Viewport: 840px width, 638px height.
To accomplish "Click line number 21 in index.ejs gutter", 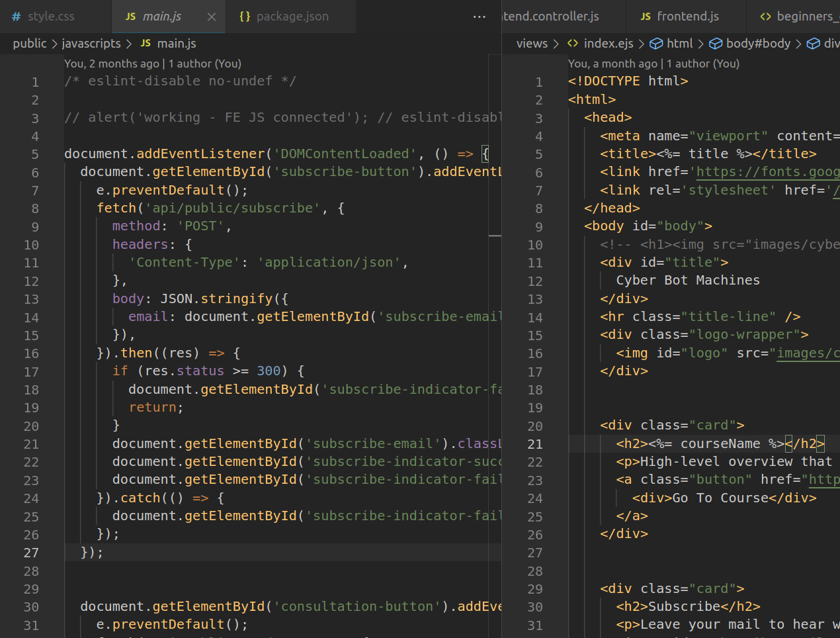I will [x=535, y=444].
